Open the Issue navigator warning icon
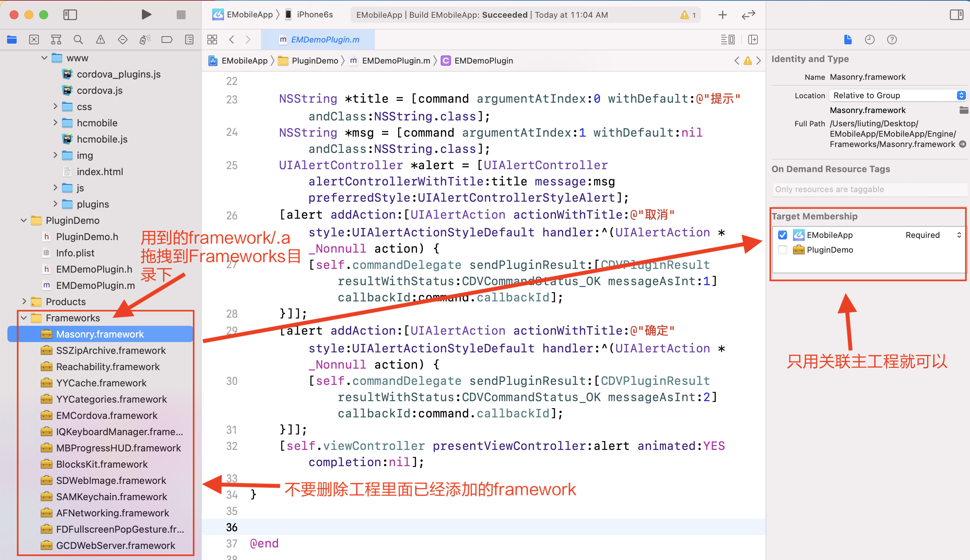970x560 pixels. (101, 39)
